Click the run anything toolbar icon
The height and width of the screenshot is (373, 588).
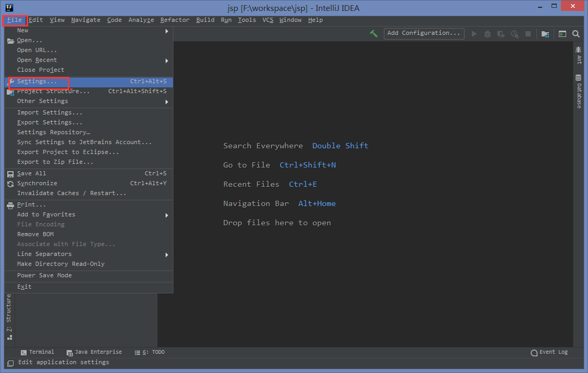coord(562,34)
